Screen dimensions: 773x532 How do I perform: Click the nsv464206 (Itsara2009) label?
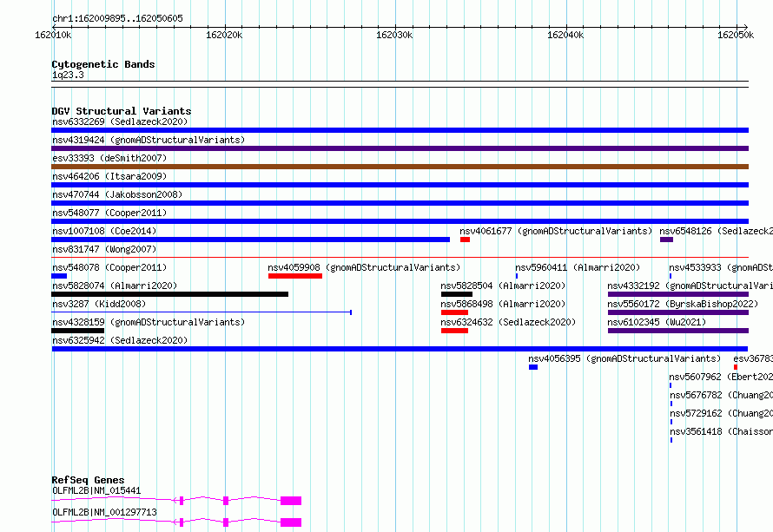coord(109,176)
